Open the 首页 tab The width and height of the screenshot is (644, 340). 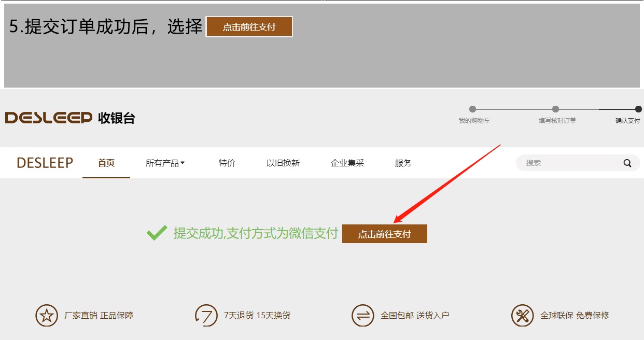(106, 163)
